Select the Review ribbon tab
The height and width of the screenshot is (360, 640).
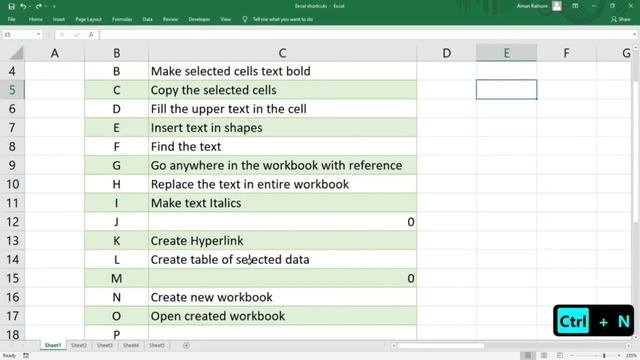(x=170, y=19)
